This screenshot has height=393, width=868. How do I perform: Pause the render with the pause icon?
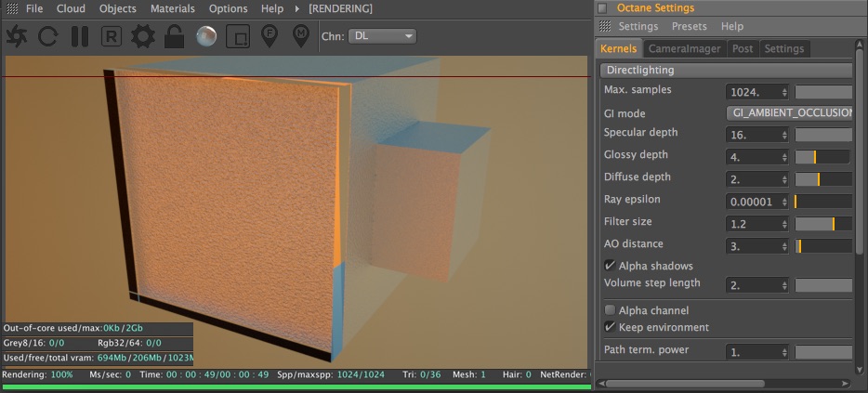pos(80,36)
